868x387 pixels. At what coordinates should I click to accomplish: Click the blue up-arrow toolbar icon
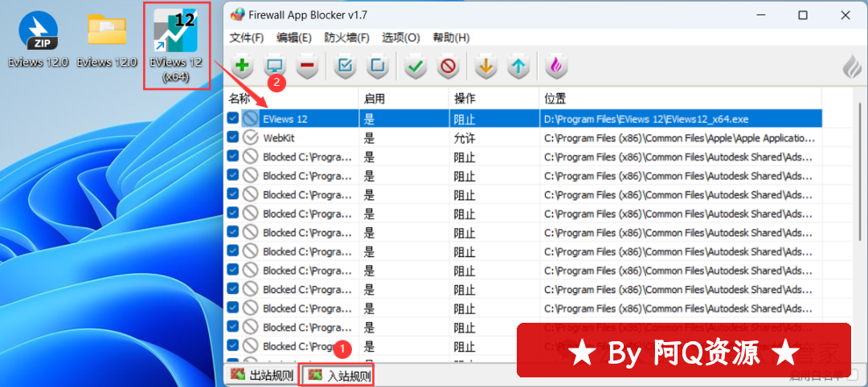click(x=519, y=67)
